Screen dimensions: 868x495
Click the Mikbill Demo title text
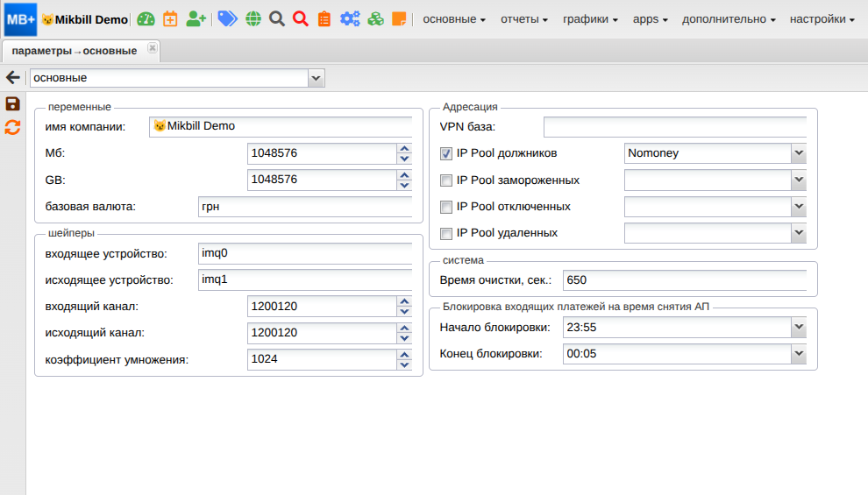click(x=91, y=20)
